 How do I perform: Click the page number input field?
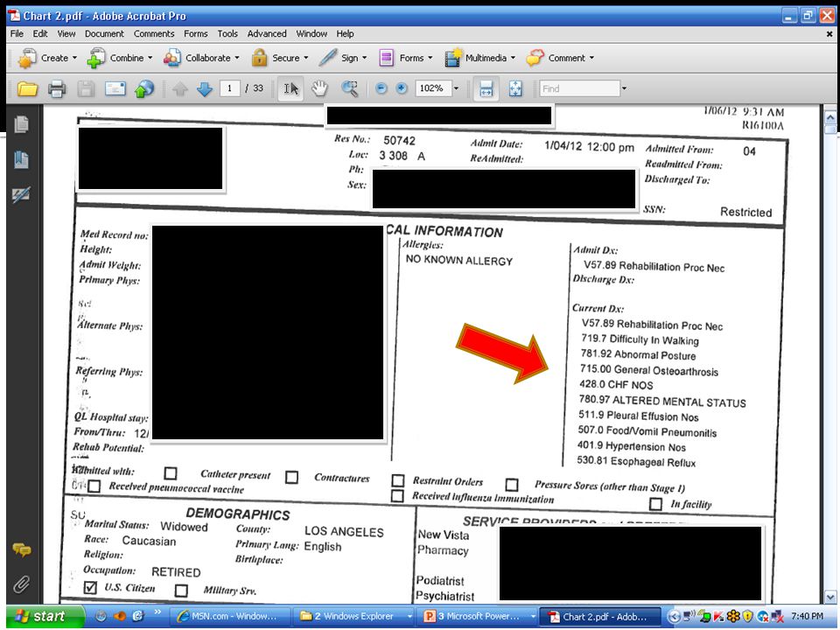(230, 88)
